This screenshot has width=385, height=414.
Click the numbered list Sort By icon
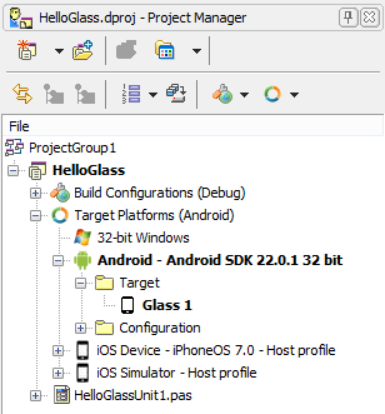tap(131, 94)
